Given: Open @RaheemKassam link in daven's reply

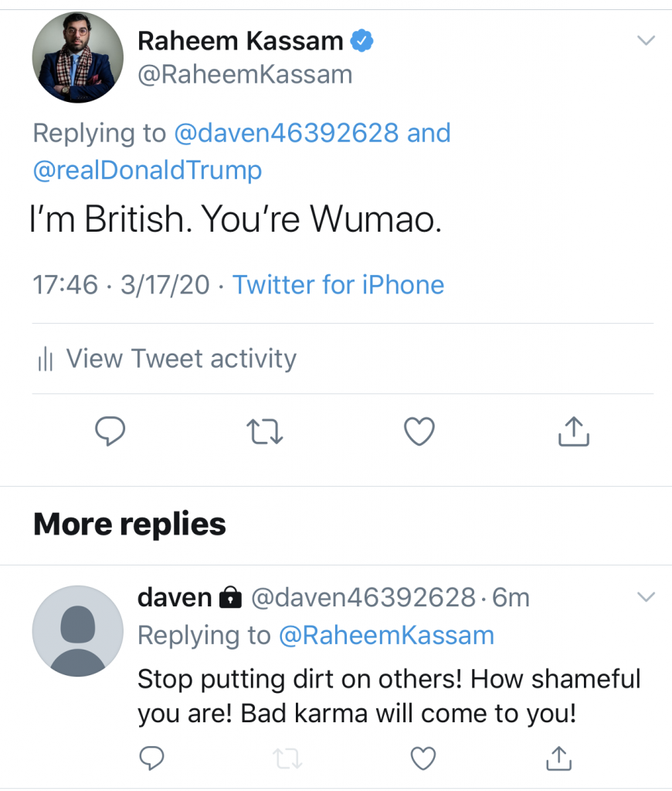Looking at the screenshot, I should 385,635.
